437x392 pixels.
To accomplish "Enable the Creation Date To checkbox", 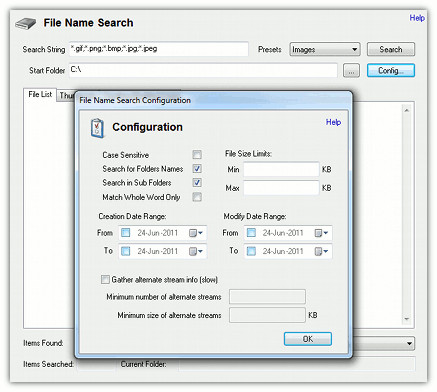I will coord(126,251).
